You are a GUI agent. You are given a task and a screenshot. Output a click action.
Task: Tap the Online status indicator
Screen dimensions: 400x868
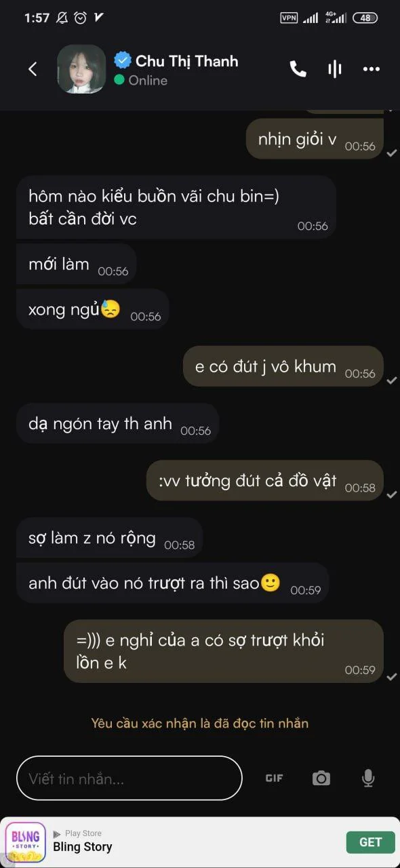[141, 80]
